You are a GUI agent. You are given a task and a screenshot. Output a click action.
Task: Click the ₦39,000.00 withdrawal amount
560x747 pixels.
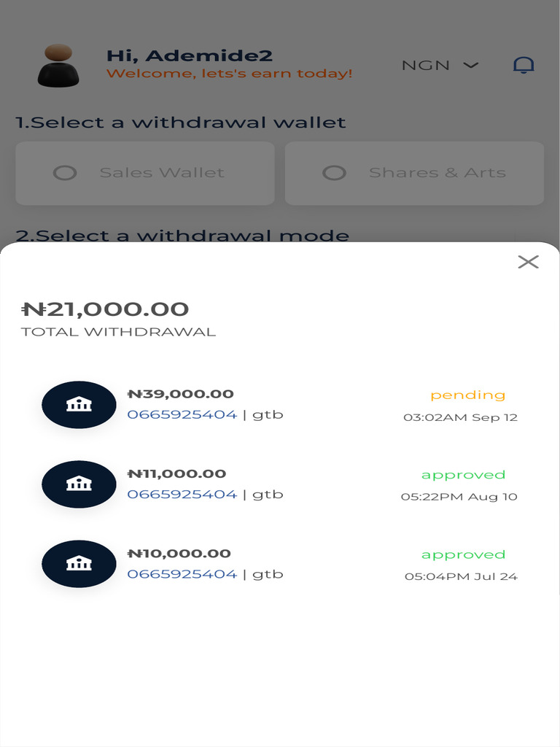point(181,394)
